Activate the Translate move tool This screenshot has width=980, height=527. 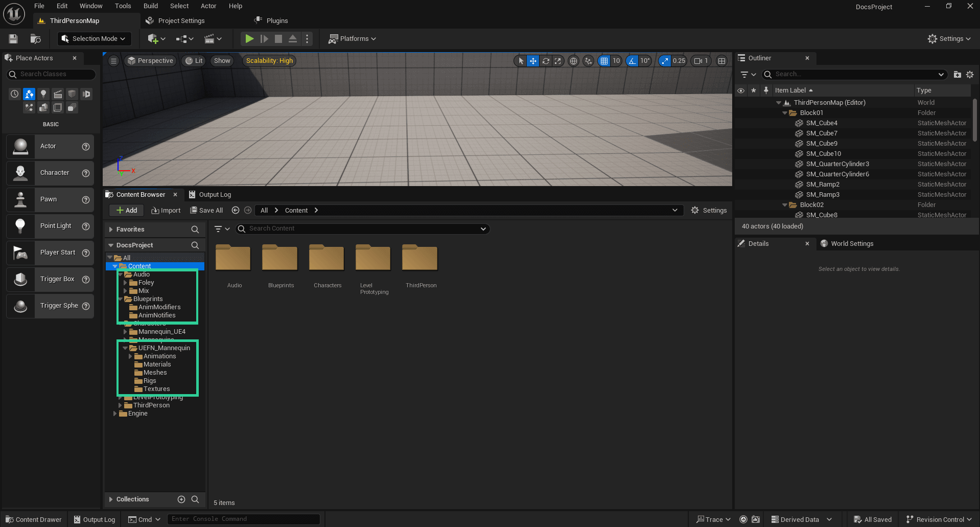point(533,61)
